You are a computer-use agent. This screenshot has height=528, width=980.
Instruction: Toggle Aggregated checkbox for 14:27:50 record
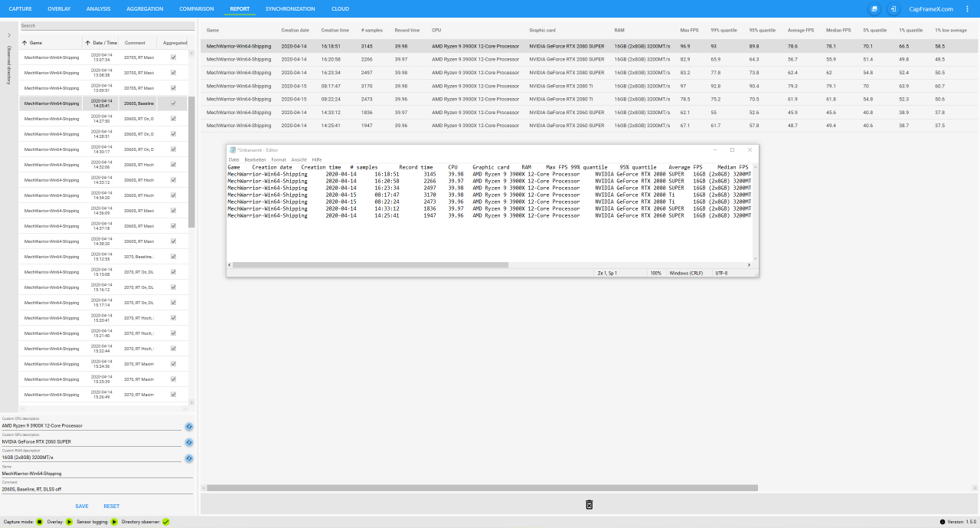coord(174,119)
